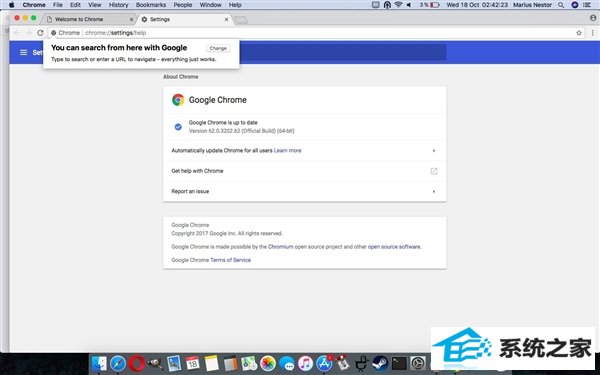Open Finder from the dock

tap(99, 364)
